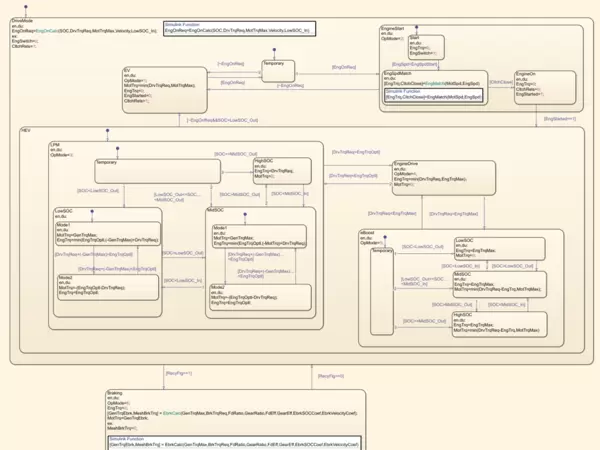The height and width of the screenshot is (450, 600).
Task: Click the default transition dot above the HEV Temporary state
Action: click(x=118, y=147)
